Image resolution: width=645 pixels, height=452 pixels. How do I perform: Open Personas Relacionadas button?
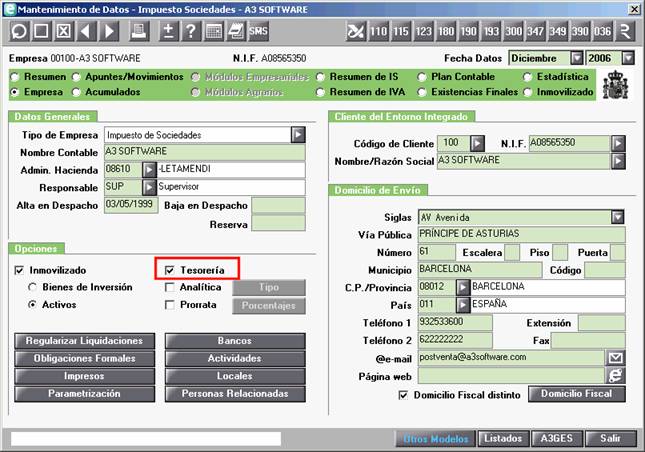pyautogui.click(x=235, y=394)
